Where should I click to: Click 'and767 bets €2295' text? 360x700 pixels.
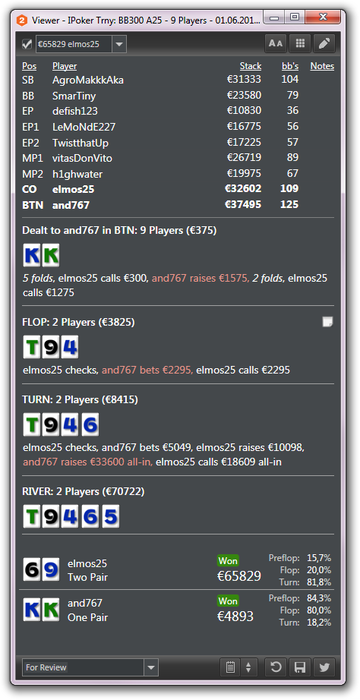click(x=147, y=370)
